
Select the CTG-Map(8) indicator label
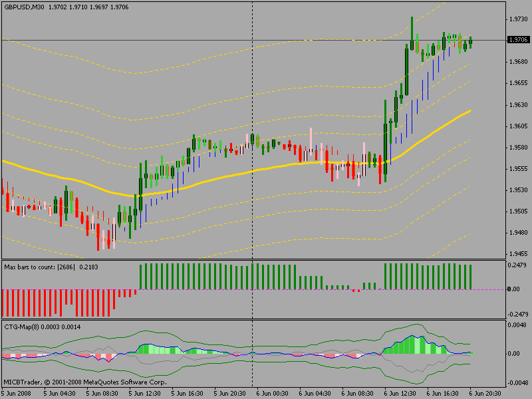(x=23, y=327)
